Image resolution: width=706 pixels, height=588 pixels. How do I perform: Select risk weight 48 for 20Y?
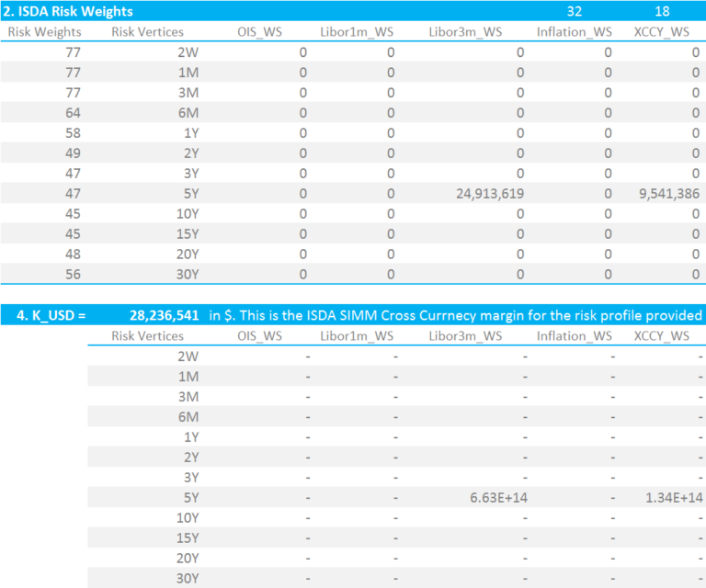click(73, 254)
